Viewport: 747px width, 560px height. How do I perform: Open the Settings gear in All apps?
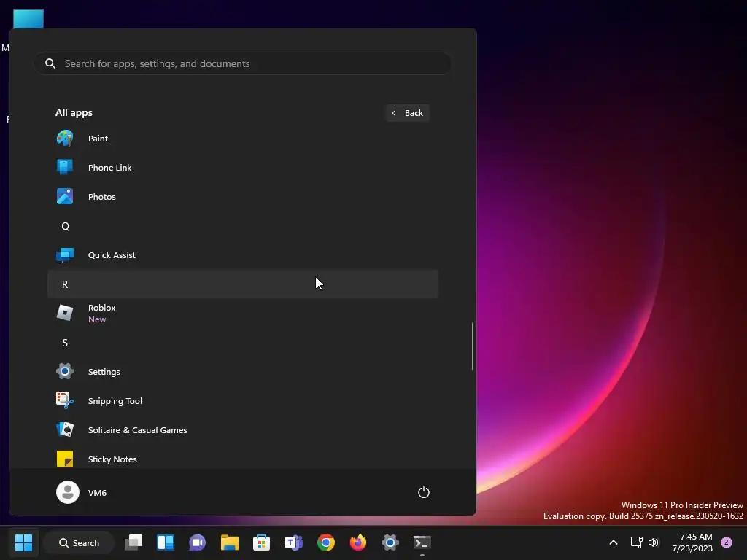pos(65,371)
